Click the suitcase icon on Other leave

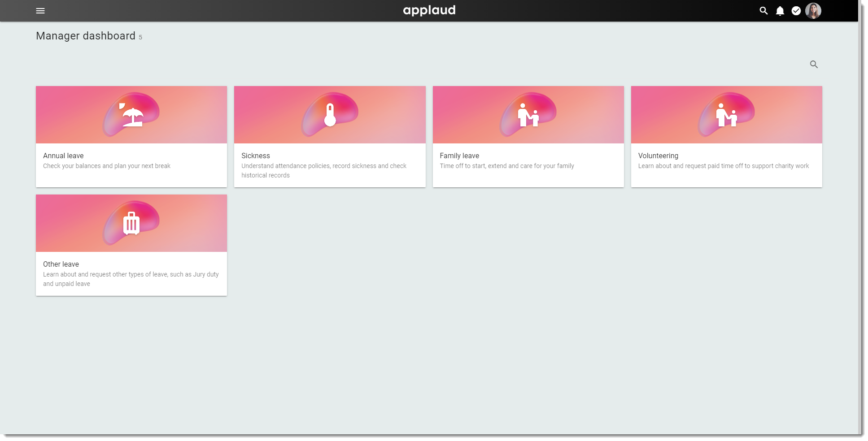pos(131,223)
